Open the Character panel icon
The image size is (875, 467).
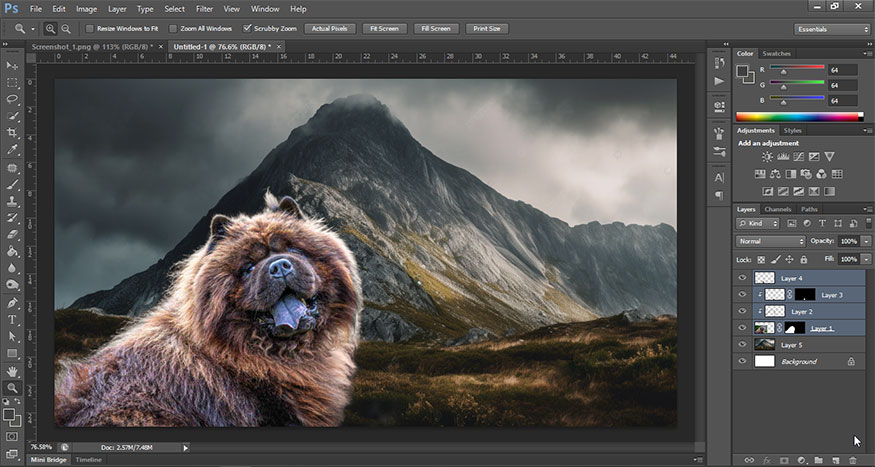coord(719,178)
